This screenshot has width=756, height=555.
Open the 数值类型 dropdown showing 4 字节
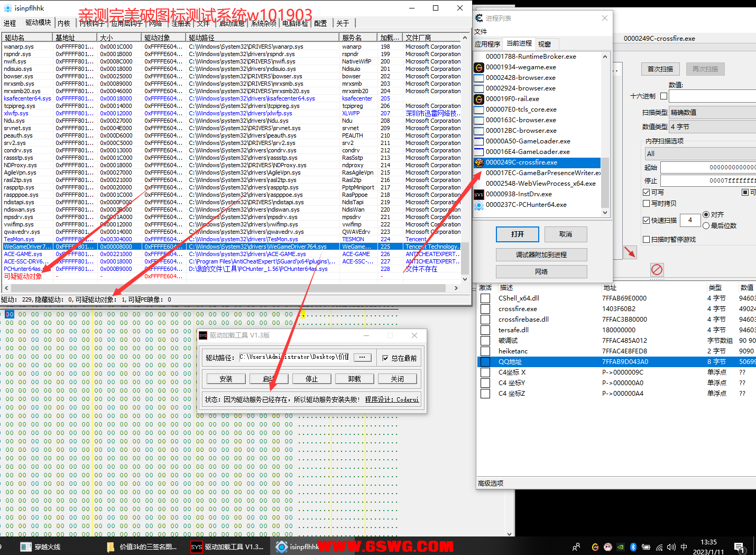[x=712, y=126]
